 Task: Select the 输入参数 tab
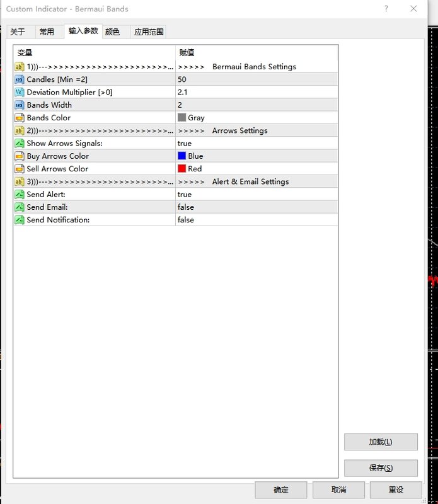coord(83,31)
